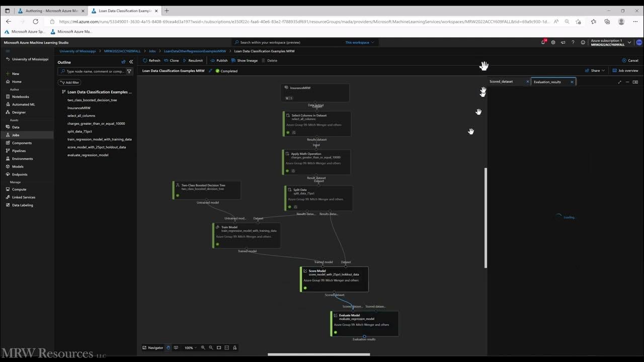Viewport: 644px width, 362px height.
Task: Select split_data_75pct in the Outline
Action: coord(79,131)
